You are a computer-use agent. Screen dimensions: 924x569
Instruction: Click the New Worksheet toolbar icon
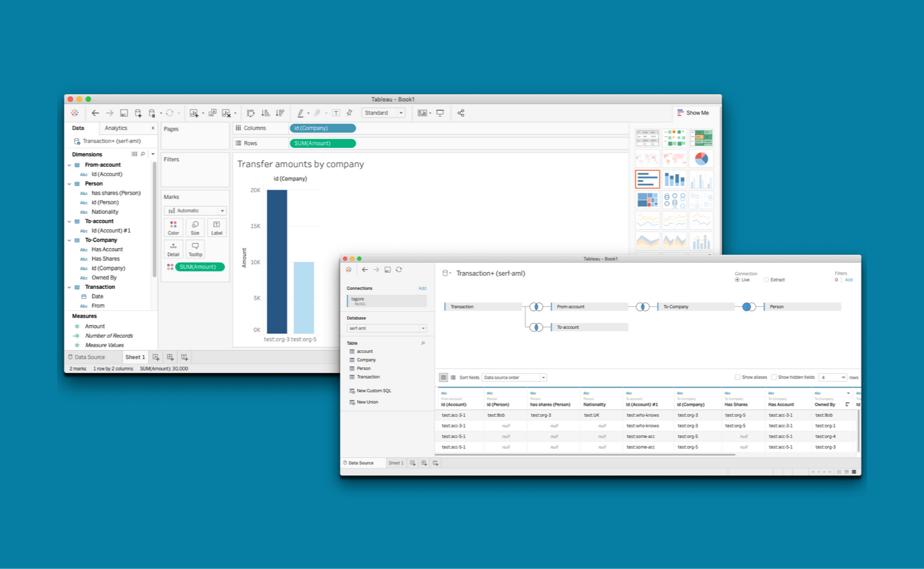point(194,113)
